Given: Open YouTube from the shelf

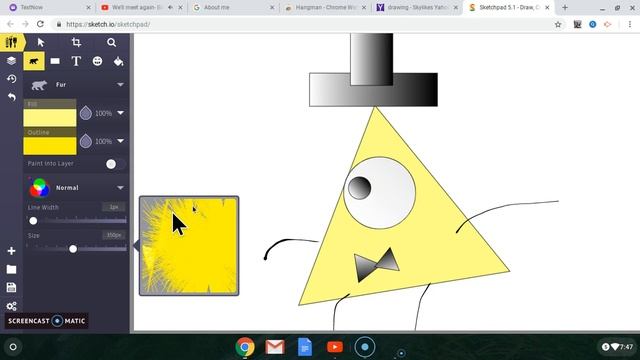Looking at the screenshot, I should (335, 347).
